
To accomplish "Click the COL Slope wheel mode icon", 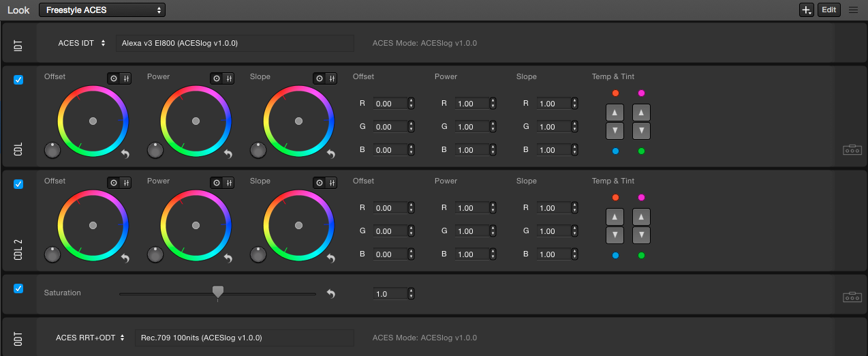I will click(320, 78).
